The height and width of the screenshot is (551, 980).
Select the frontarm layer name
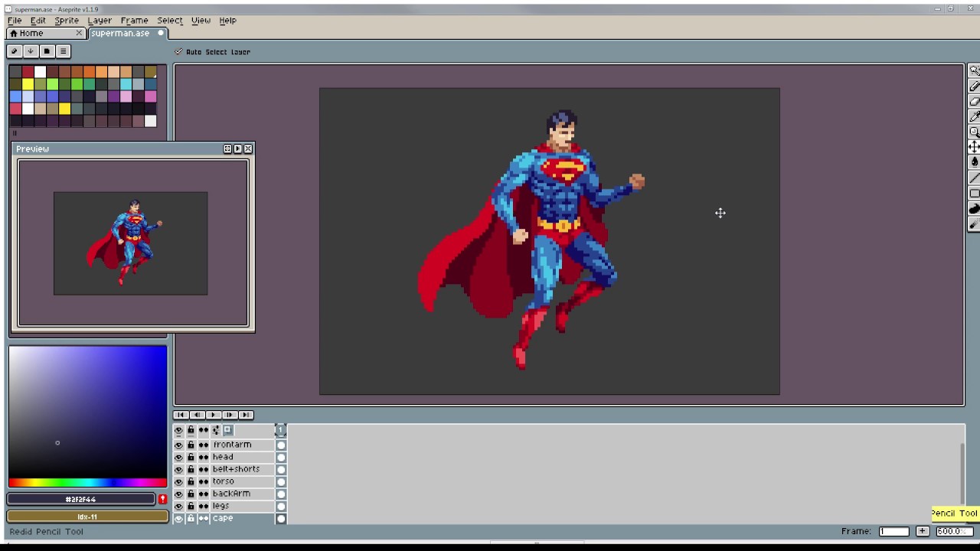click(232, 445)
